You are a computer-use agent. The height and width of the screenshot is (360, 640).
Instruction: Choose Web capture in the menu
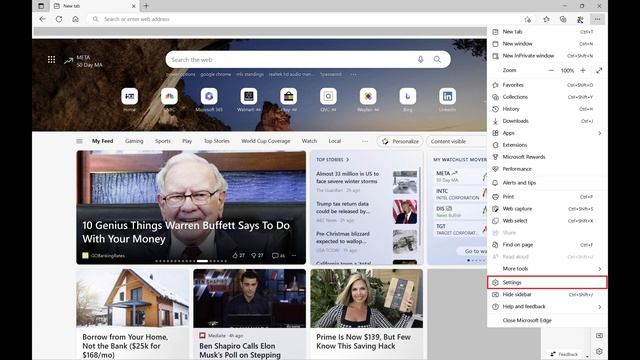pos(547,209)
